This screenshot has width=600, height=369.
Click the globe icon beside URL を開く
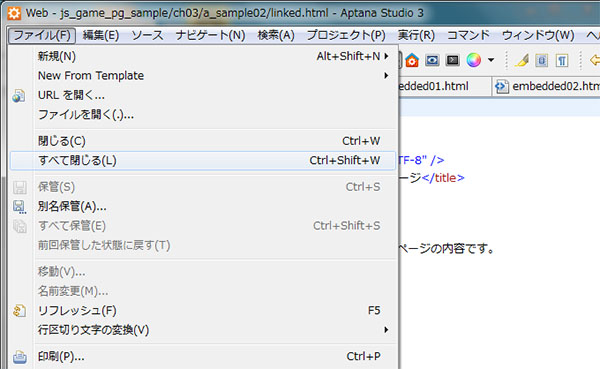pyautogui.click(x=19, y=96)
